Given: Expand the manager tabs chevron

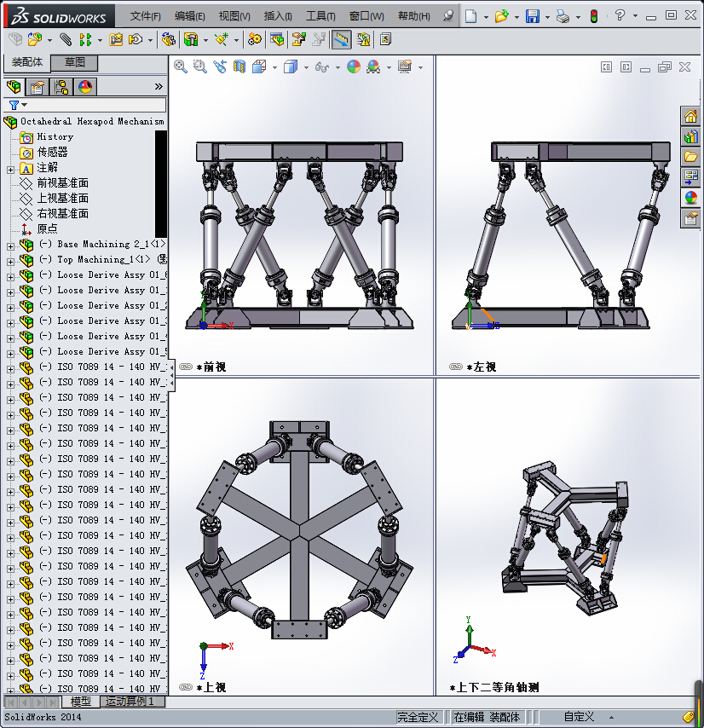Looking at the screenshot, I should (x=159, y=87).
